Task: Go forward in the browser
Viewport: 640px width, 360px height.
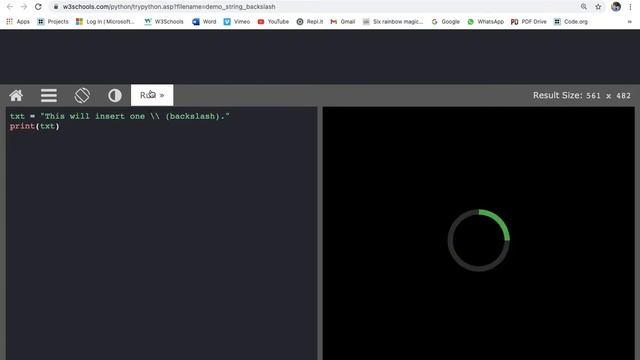Action: [x=24, y=7]
